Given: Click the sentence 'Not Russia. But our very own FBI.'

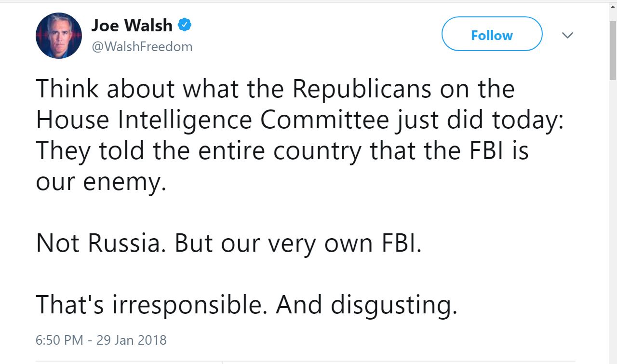Looking at the screenshot, I should [229, 243].
